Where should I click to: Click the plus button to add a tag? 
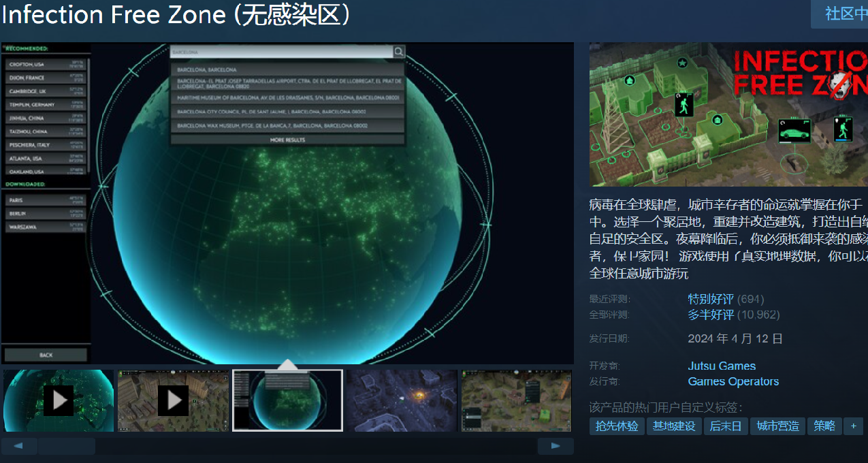[853, 426]
